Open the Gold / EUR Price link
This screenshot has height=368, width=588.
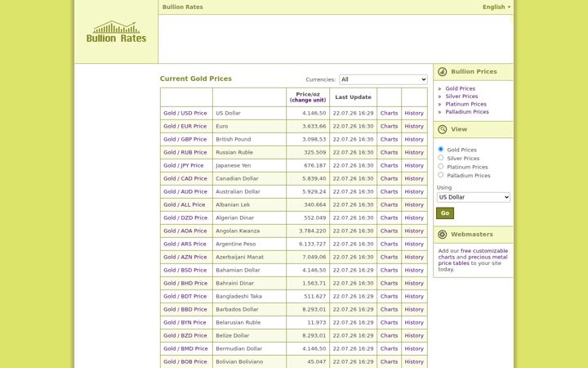coord(185,126)
